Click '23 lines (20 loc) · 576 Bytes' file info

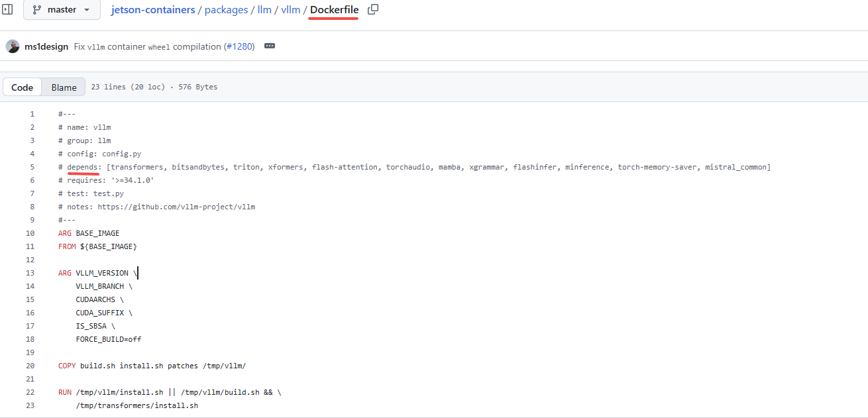point(154,87)
